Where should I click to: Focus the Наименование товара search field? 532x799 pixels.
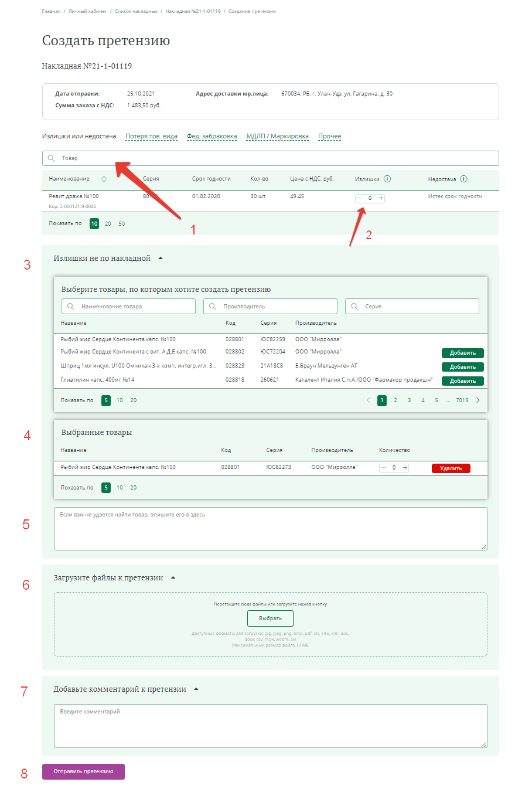[128, 307]
